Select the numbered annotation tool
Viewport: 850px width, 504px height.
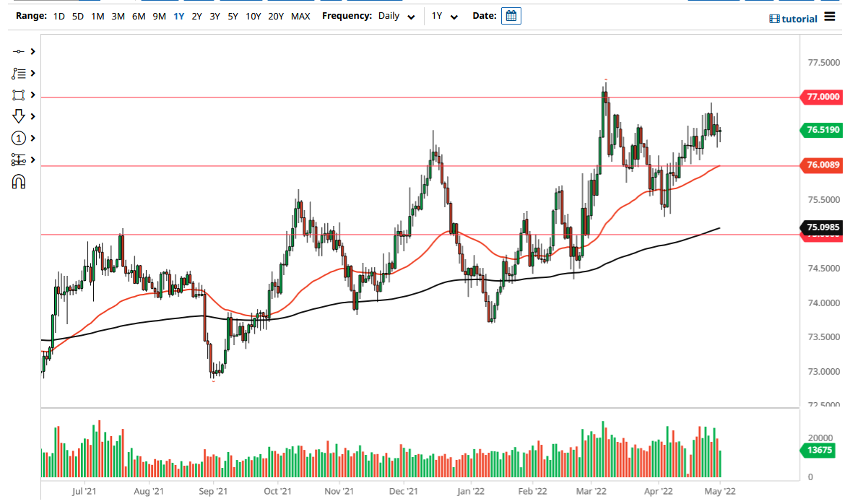click(x=19, y=138)
